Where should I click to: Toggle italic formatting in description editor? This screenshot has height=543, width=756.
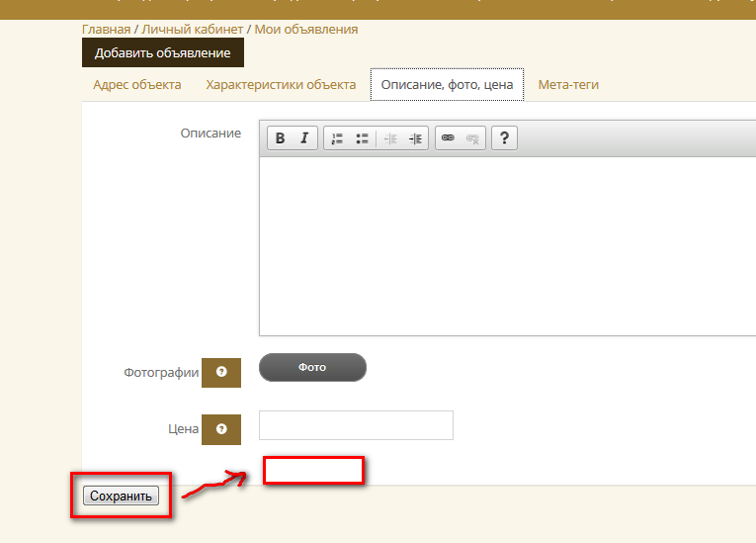(304, 138)
